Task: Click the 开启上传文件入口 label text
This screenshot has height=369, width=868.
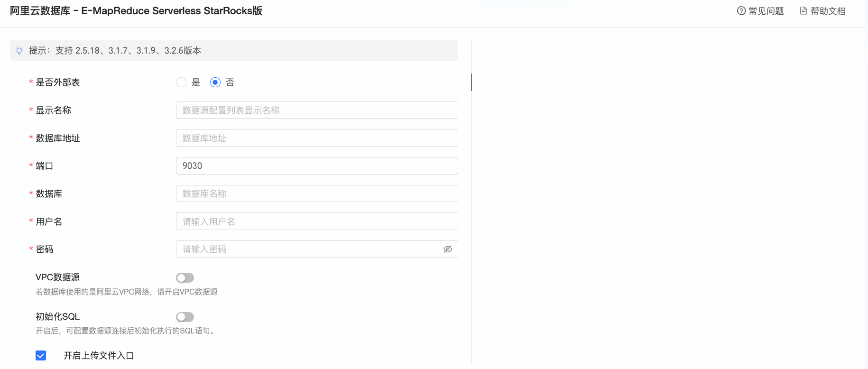Action: pos(99,356)
